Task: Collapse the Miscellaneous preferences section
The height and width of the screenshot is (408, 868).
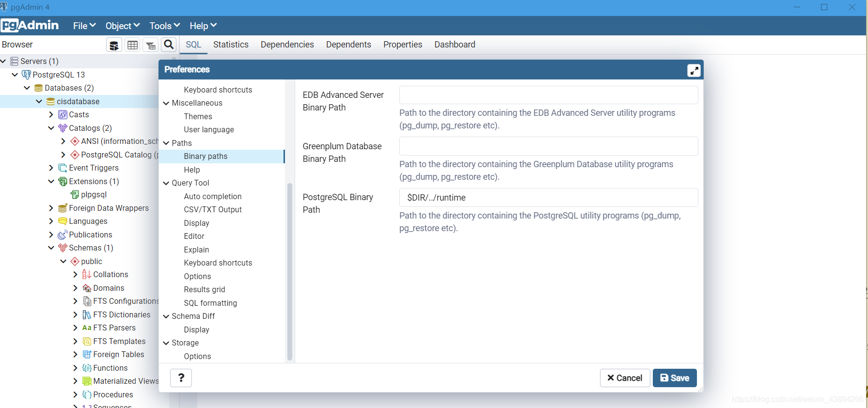Action: tap(166, 103)
